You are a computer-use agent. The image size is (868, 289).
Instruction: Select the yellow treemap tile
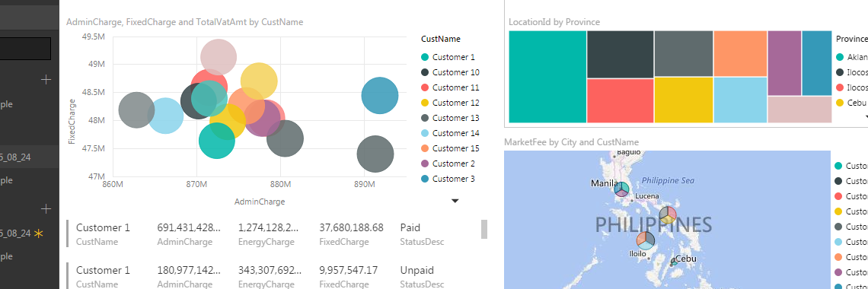[x=684, y=100]
